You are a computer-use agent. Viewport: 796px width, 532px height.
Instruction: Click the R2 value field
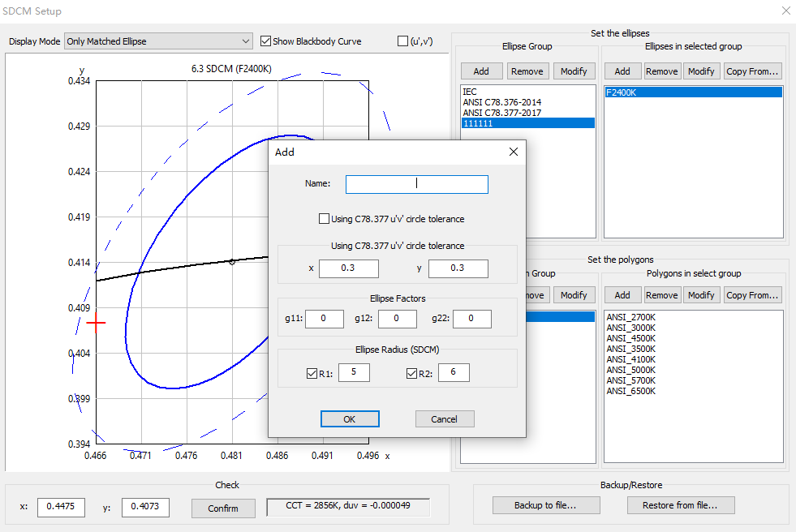click(x=454, y=372)
